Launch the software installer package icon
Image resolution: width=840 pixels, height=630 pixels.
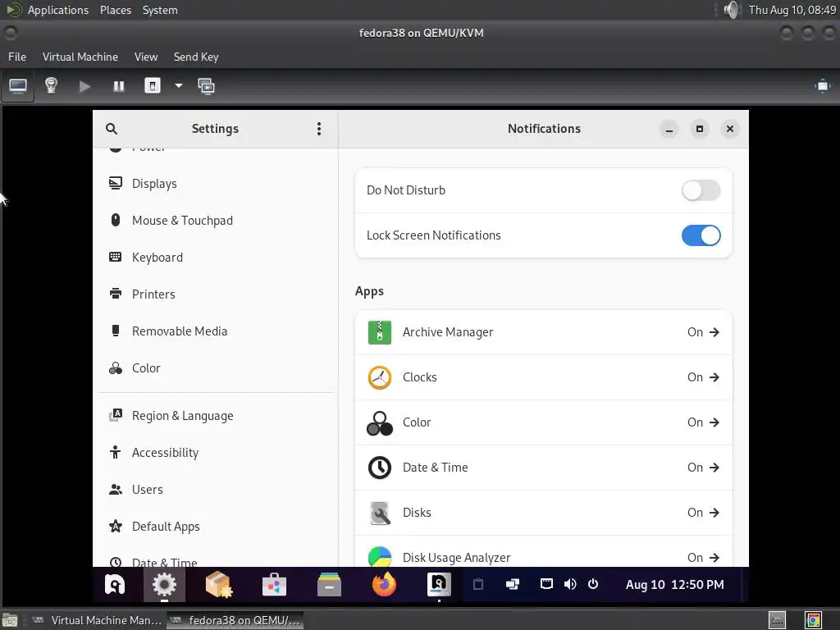pyautogui.click(x=219, y=584)
